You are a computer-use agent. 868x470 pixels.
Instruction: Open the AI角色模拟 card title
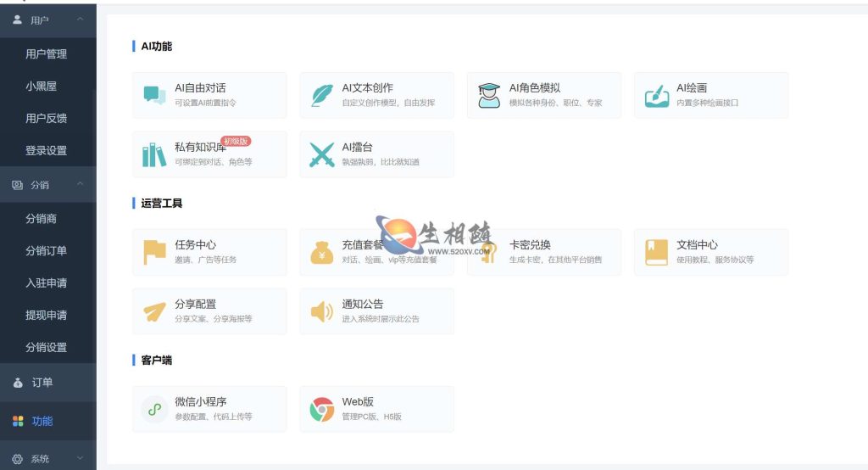pos(535,87)
